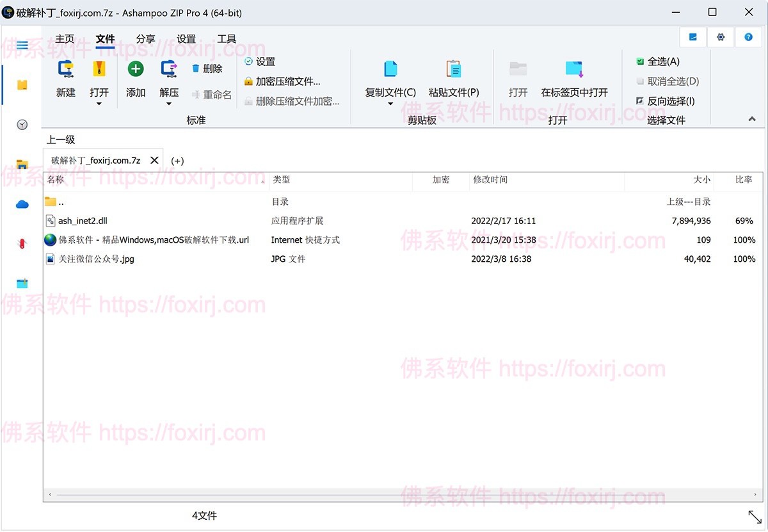Open the 工具 ribbon tab

click(x=227, y=39)
